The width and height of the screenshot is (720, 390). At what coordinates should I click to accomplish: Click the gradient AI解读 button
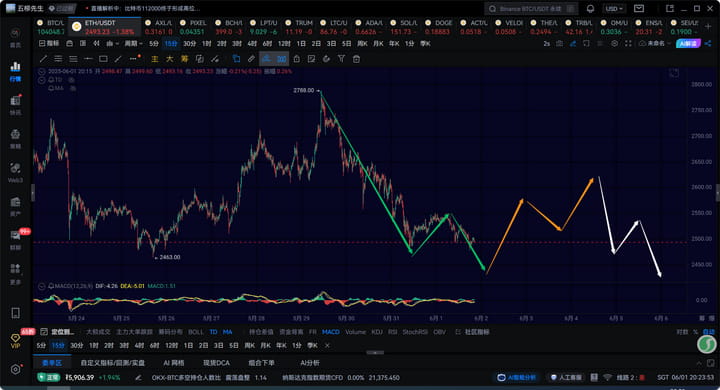(688, 44)
